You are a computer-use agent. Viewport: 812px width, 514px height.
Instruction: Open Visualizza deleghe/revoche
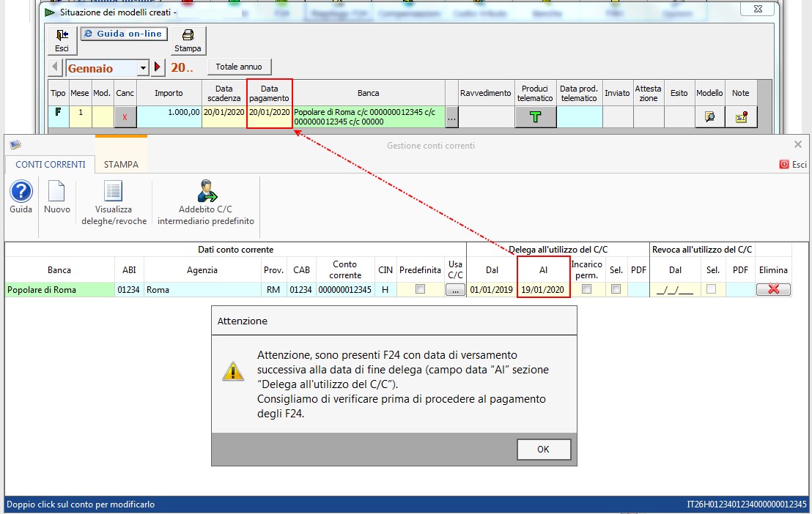click(x=114, y=193)
